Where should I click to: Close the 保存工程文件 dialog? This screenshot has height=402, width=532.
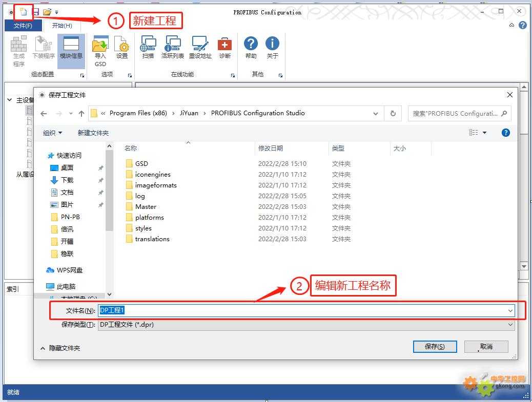tap(509, 95)
